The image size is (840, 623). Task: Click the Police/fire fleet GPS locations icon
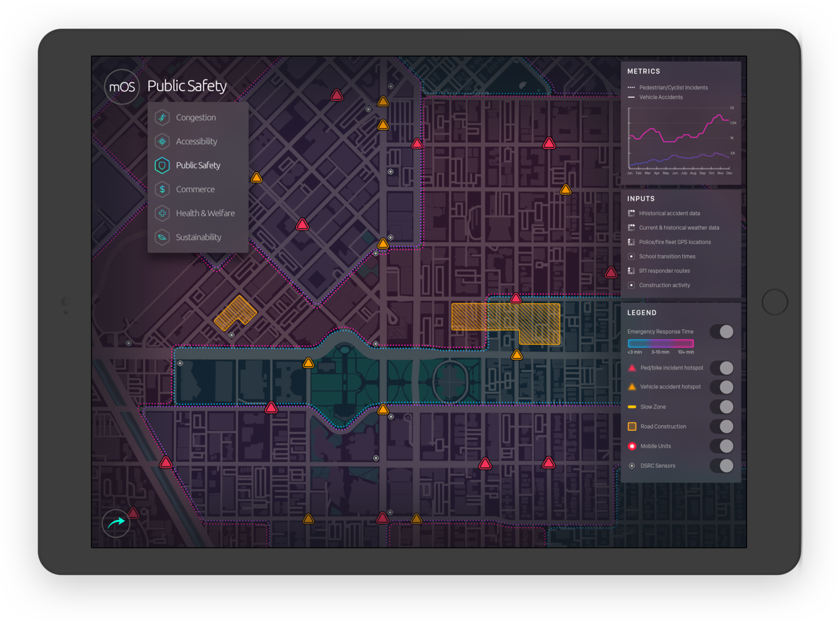point(631,242)
